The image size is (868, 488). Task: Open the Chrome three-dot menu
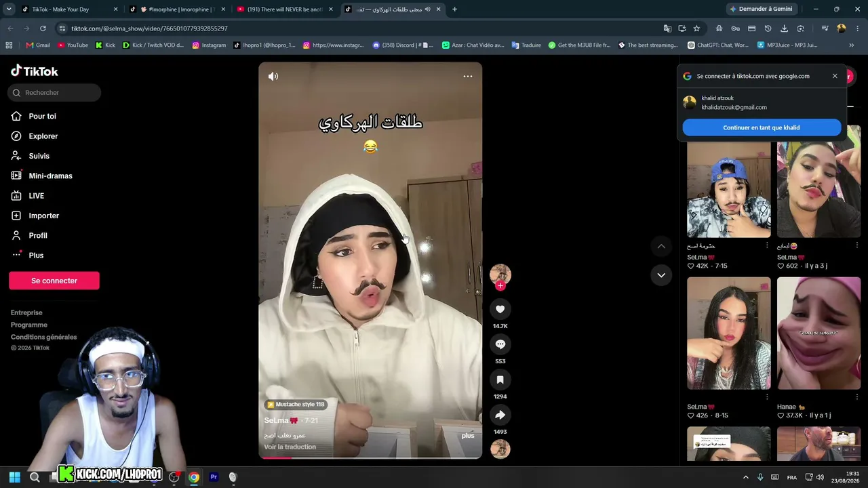coord(856,28)
